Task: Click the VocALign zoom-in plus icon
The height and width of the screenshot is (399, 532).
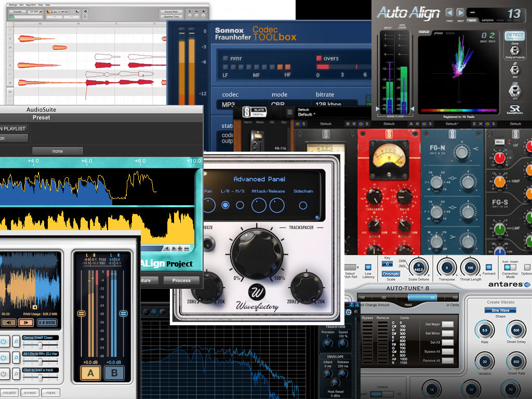Action: (x=180, y=248)
